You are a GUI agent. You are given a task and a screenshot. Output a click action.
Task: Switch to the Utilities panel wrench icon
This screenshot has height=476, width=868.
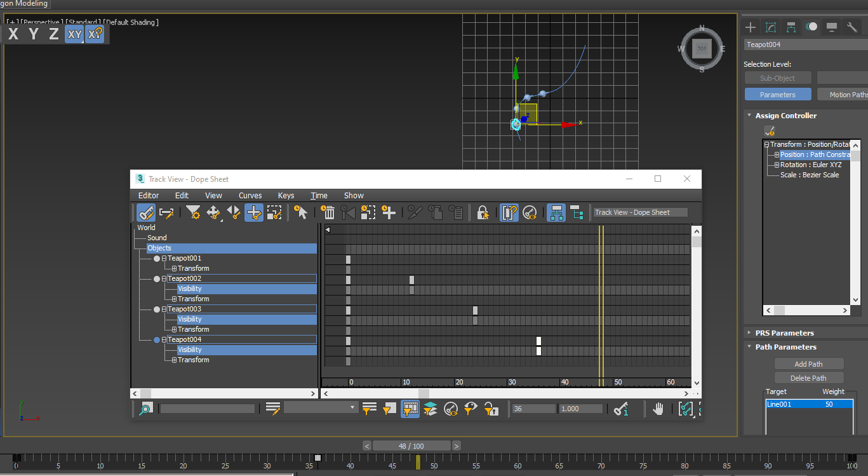pos(851,27)
